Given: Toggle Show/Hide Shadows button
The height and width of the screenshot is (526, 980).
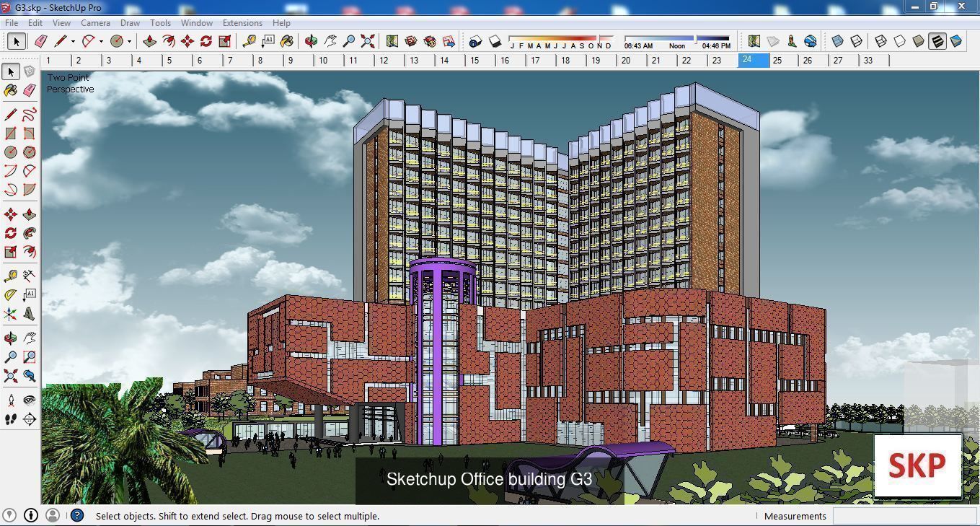Looking at the screenshot, I should [x=495, y=41].
